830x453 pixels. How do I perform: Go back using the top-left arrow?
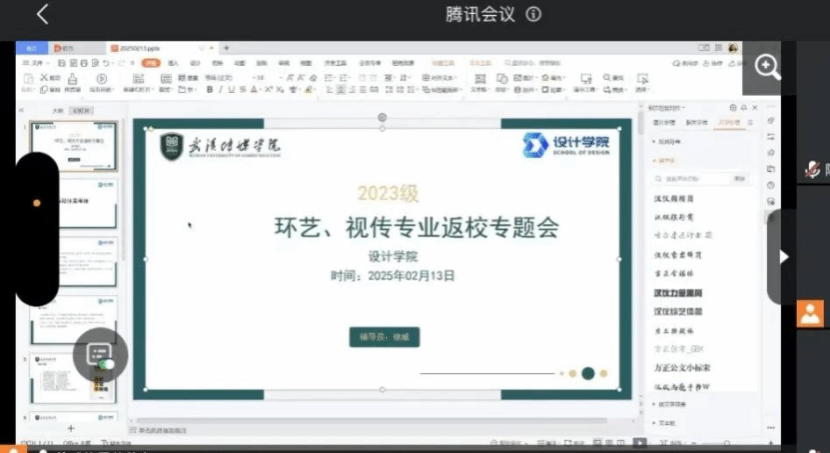point(42,14)
